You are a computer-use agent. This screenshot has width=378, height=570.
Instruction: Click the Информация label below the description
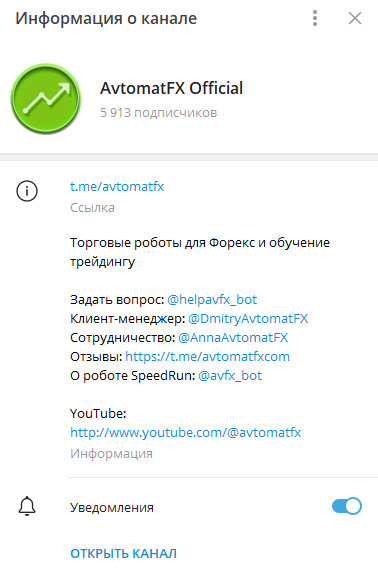(111, 454)
